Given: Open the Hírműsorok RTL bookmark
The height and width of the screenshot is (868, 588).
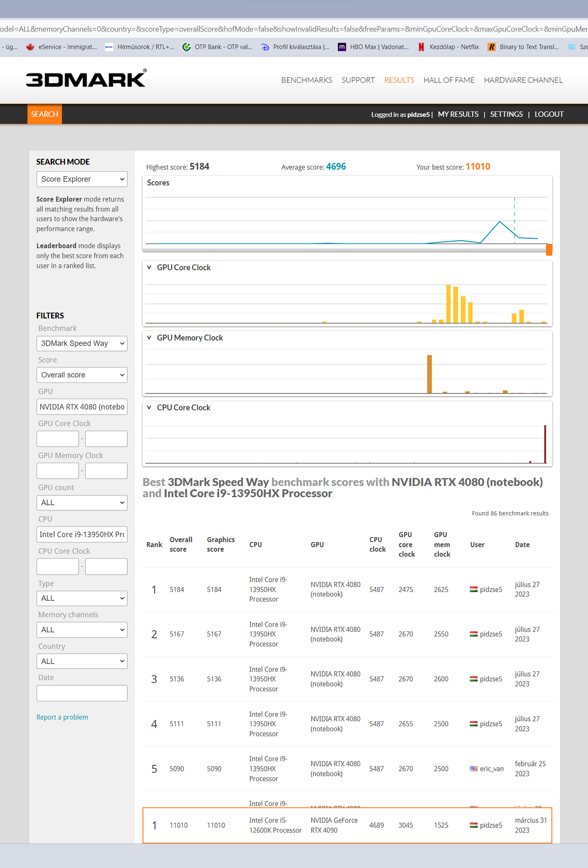Looking at the screenshot, I should [x=140, y=47].
